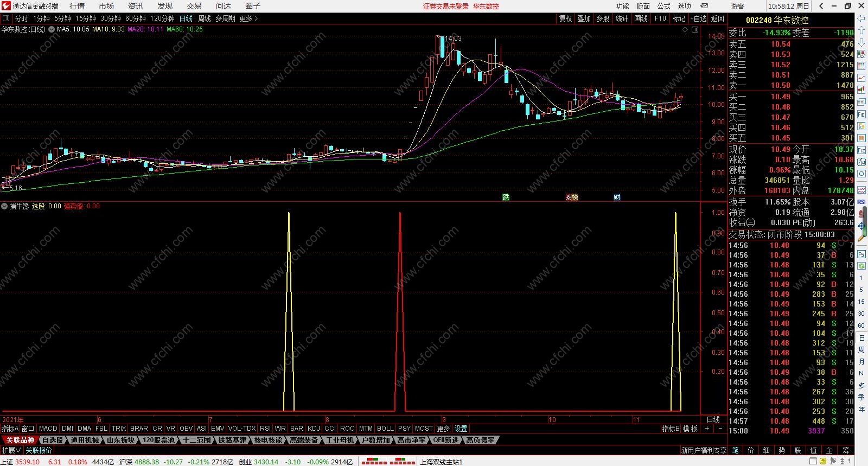The image size is (868, 466).
Task: Select the MACD indicator
Action: click(x=48, y=429)
